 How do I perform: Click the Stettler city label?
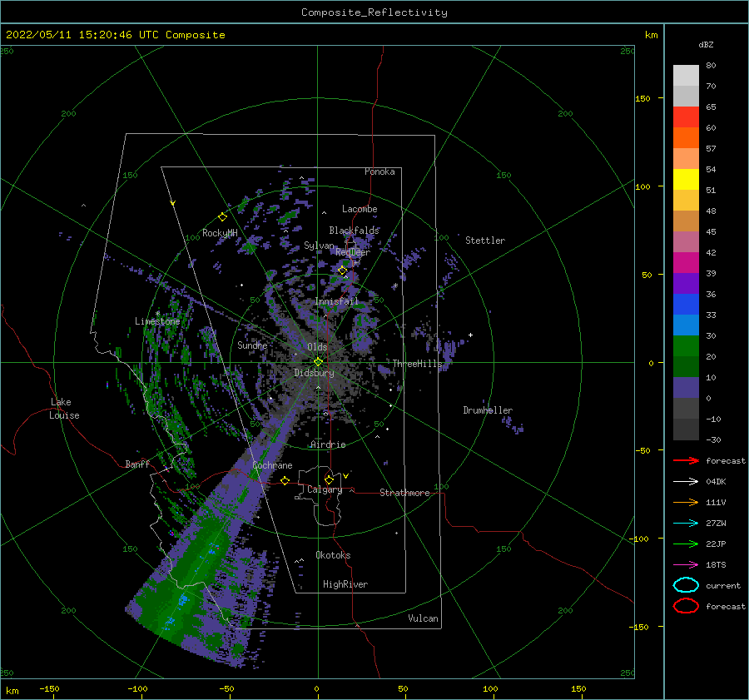tap(485, 241)
